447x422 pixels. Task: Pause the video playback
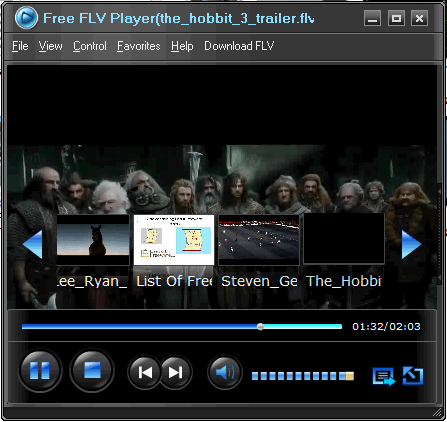point(40,370)
